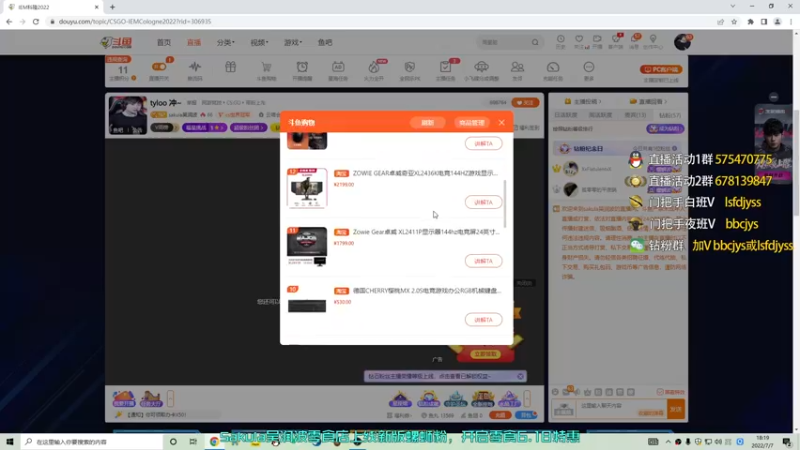Expand the 直播回看 link in side panel
Viewport: 800px width, 450px height.
click(648, 102)
